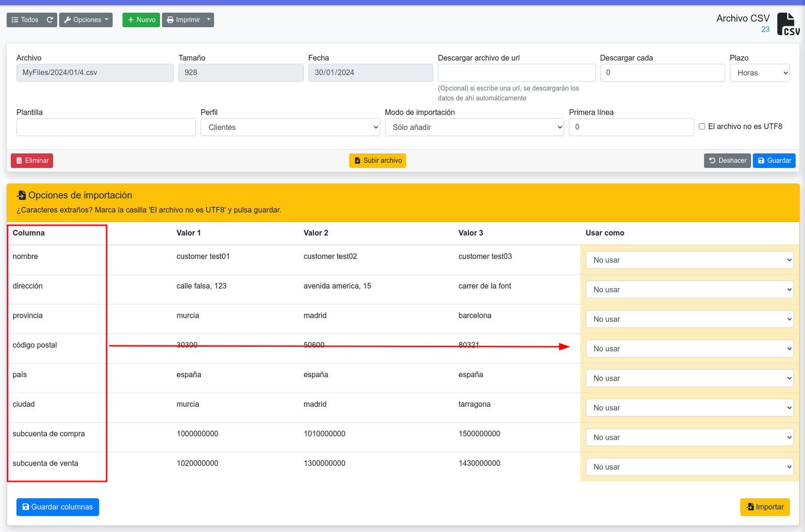
Task: Click the Deshacer button
Action: [x=728, y=160]
